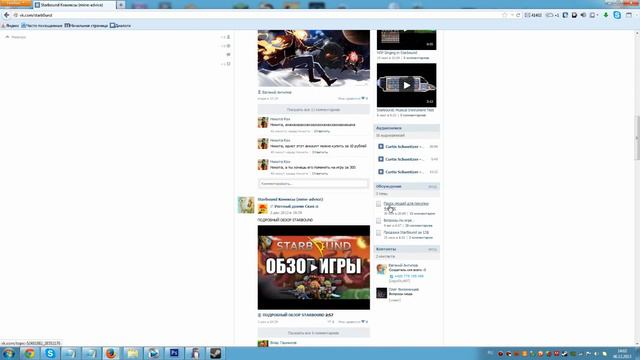Play the ОБЗОР ИГРЫ Starbound video
This screenshot has width=640, height=360.
click(313, 267)
